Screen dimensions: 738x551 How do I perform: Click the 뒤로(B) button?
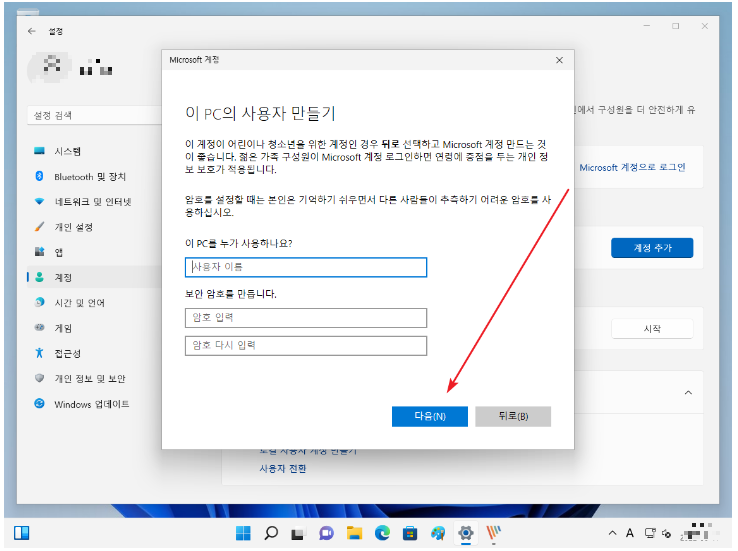tap(513, 416)
